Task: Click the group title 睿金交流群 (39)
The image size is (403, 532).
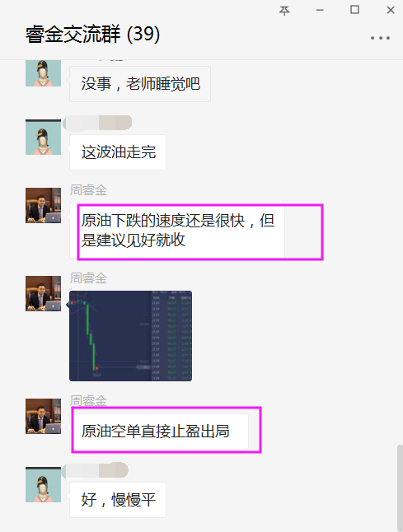Action: pos(92,34)
